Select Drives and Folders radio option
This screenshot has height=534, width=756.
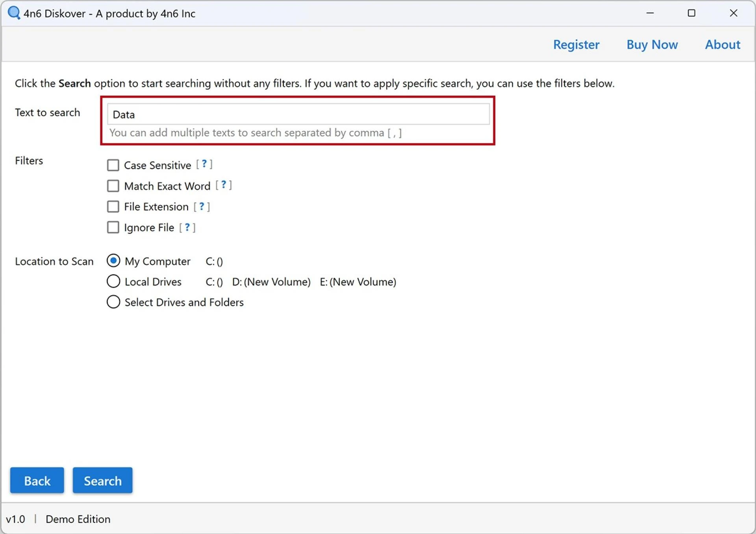pyautogui.click(x=113, y=302)
